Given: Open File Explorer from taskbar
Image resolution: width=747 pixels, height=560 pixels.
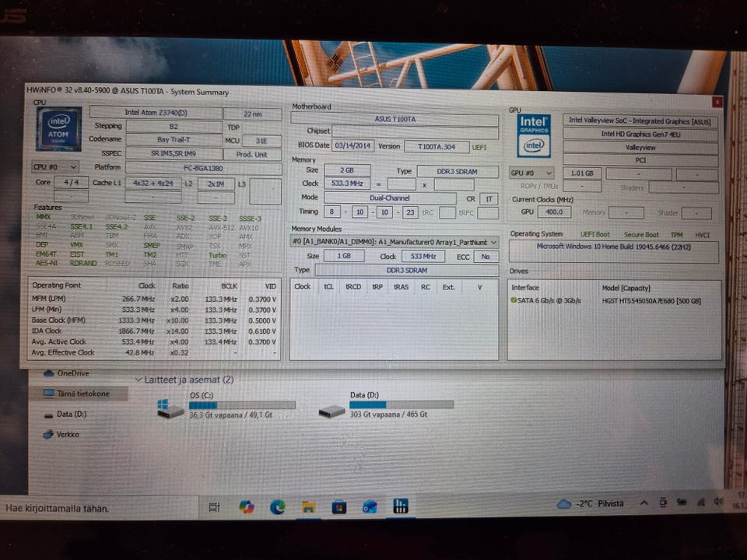Looking at the screenshot, I should pos(308,507).
